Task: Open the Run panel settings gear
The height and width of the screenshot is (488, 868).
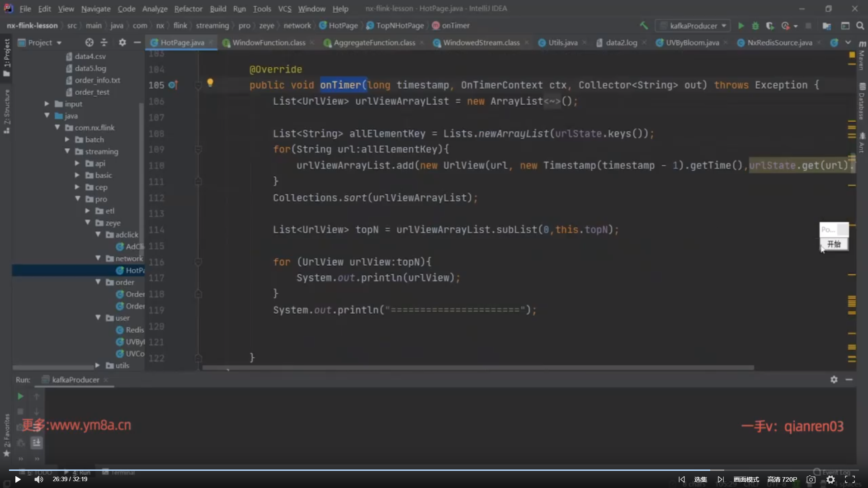Action: [x=834, y=380]
